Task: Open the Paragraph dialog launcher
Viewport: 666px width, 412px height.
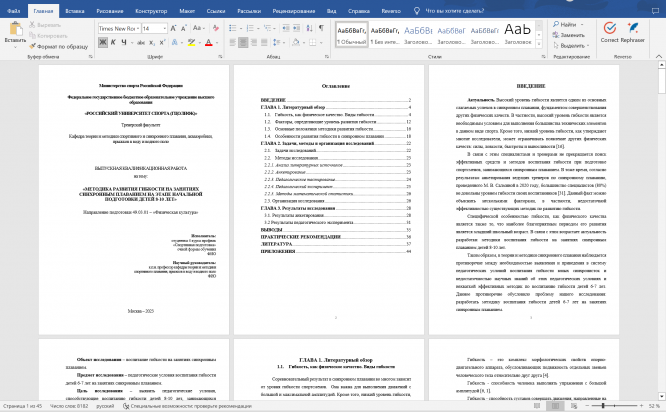Action: pos(326,56)
